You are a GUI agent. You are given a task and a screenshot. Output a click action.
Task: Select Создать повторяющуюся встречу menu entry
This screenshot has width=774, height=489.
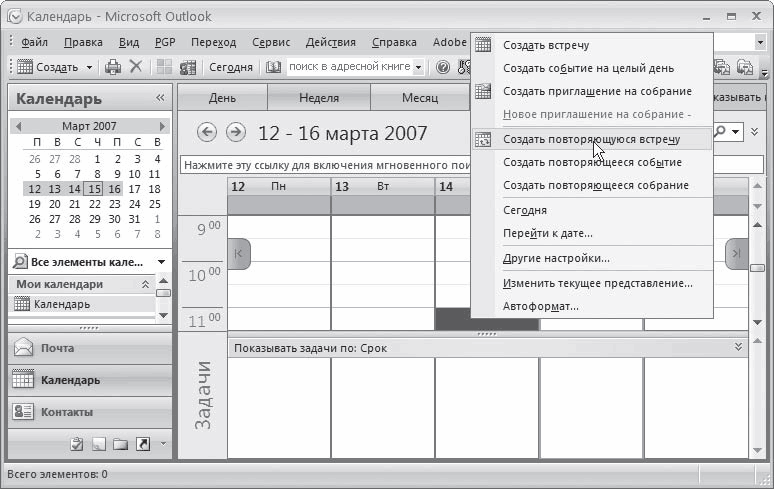click(592, 139)
